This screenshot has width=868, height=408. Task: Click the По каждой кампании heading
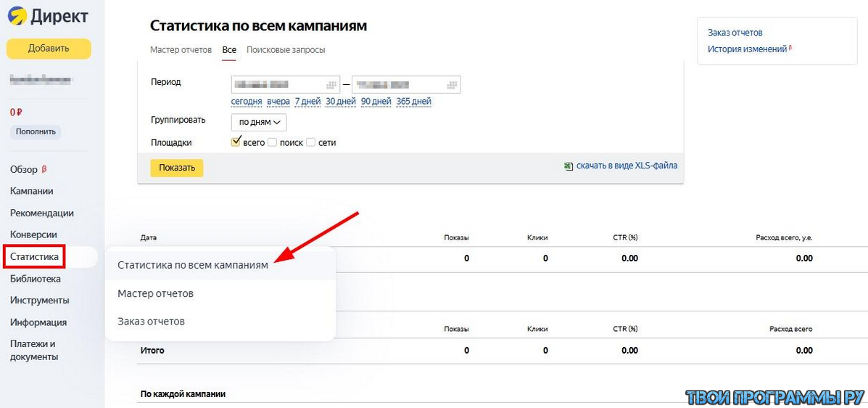[183, 394]
